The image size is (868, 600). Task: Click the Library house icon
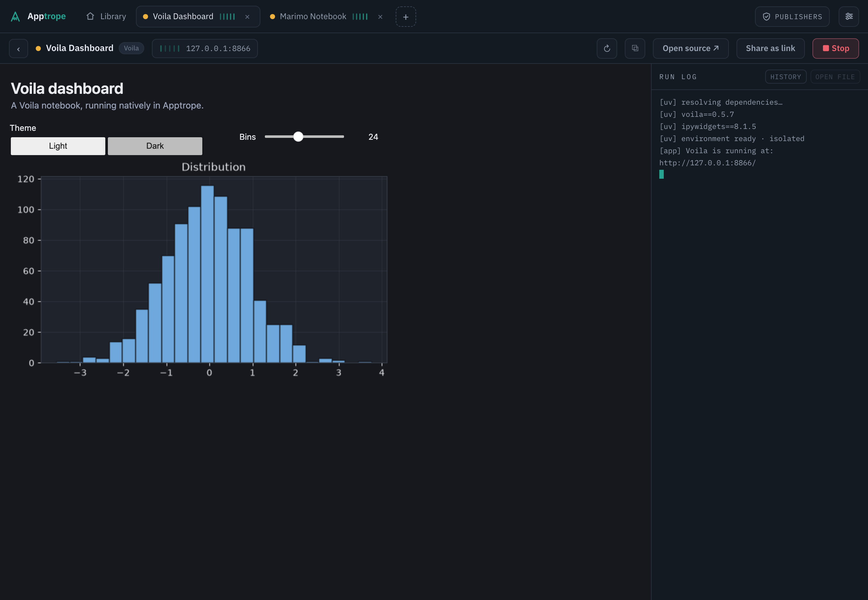click(x=90, y=16)
